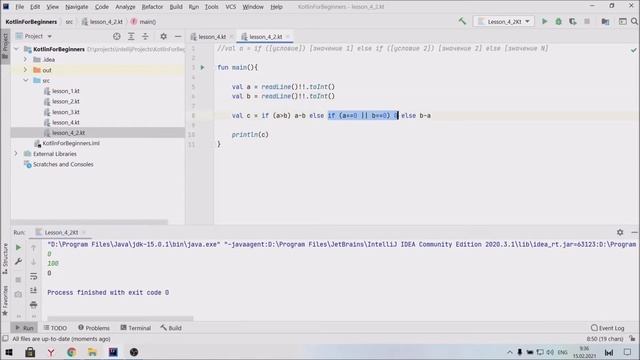The image size is (640, 360).
Task: Open Chrome from taskbar
Action: (x=71, y=352)
